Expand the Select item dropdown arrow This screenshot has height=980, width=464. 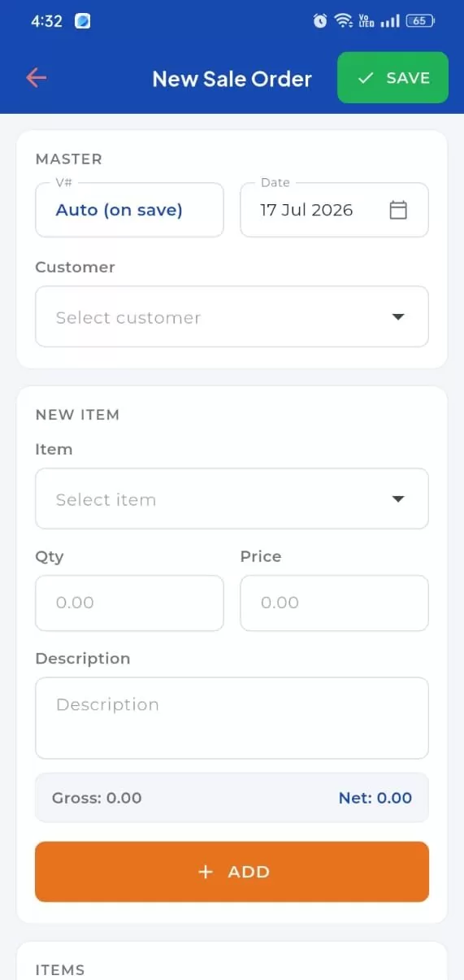(x=398, y=499)
